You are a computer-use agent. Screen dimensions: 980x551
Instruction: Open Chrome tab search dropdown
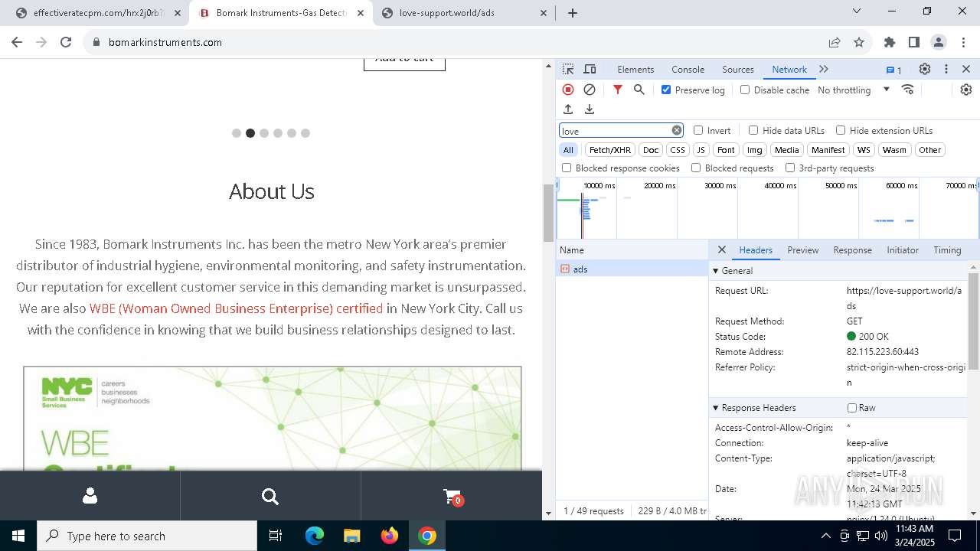point(857,11)
